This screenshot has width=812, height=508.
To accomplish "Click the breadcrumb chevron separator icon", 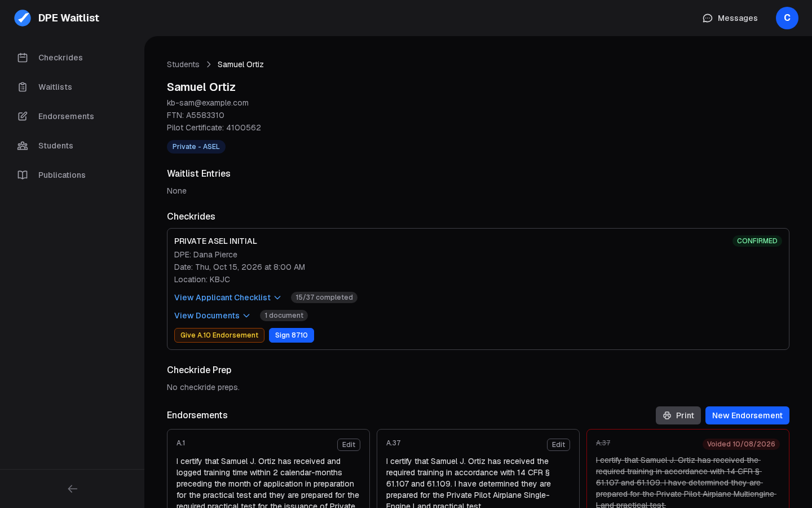I will [x=209, y=64].
